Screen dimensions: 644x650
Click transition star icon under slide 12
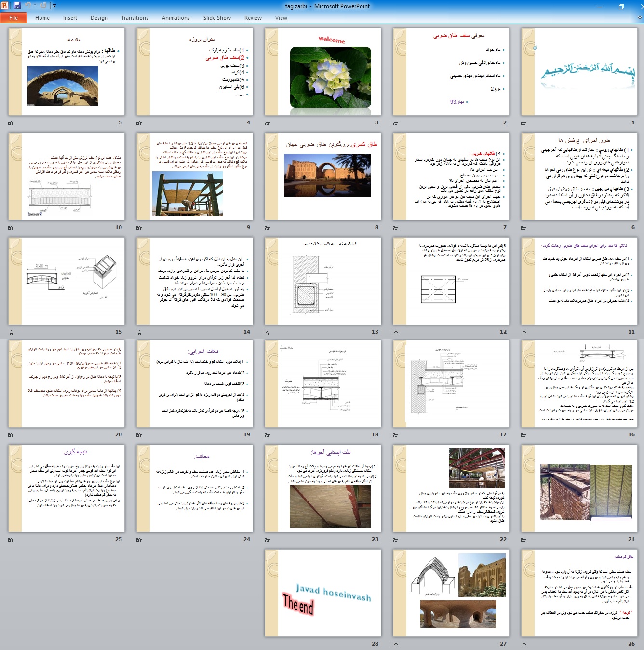(395, 333)
